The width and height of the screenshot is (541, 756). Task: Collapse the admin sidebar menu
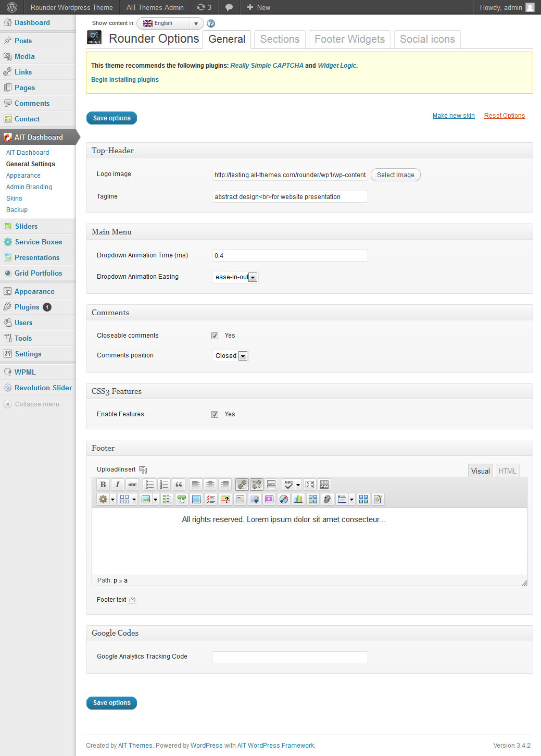31,404
